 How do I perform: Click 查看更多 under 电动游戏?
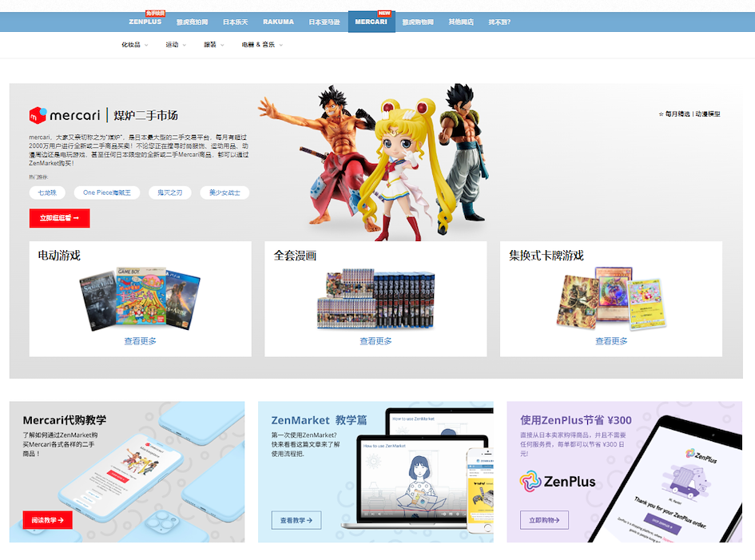[x=140, y=341]
